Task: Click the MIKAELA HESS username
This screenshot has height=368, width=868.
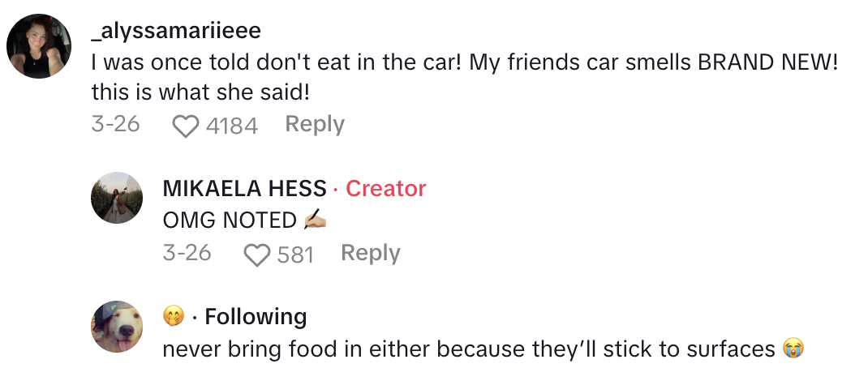Action: [x=244, y=189]
